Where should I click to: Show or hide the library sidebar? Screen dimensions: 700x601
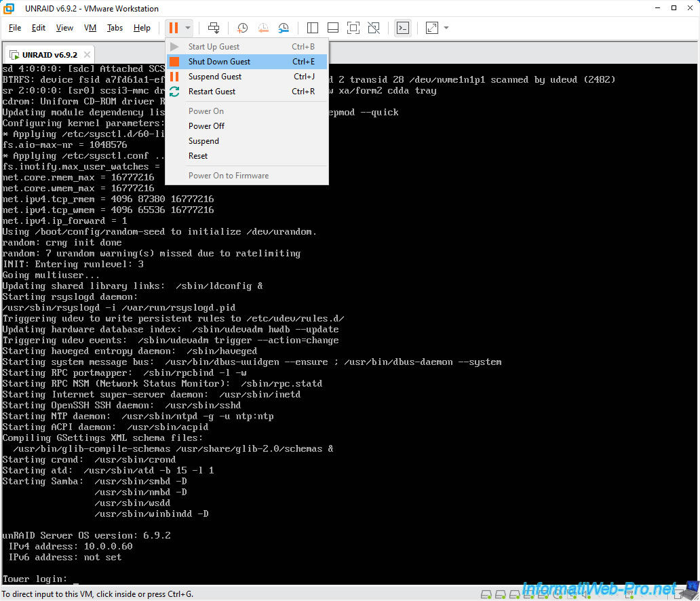[313, 28]
